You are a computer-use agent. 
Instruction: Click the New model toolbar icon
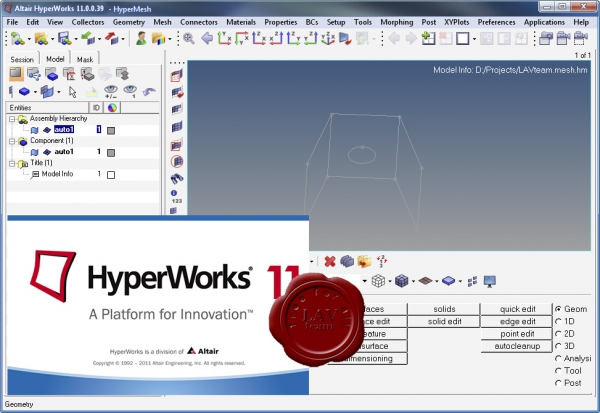(17, 39)
